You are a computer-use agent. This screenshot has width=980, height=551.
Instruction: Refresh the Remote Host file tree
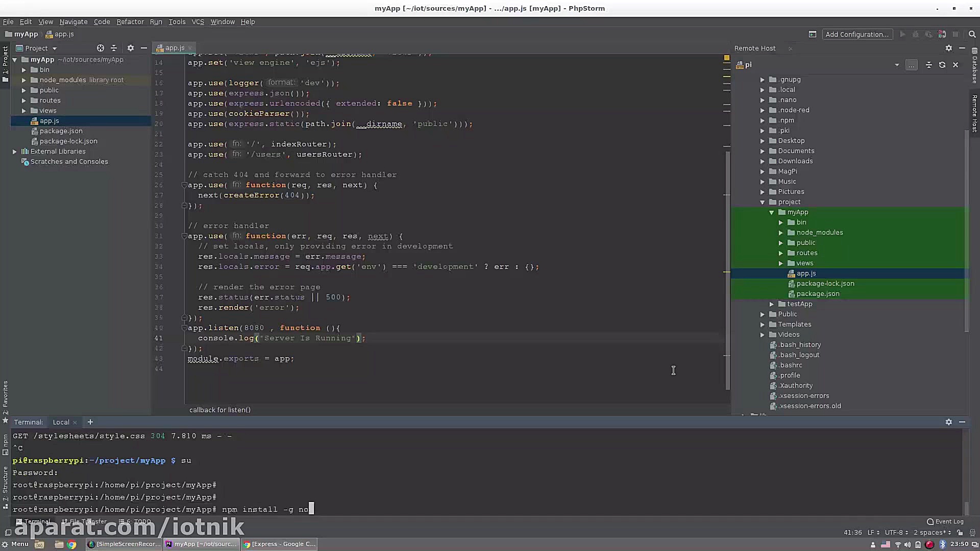click(942, 65)
